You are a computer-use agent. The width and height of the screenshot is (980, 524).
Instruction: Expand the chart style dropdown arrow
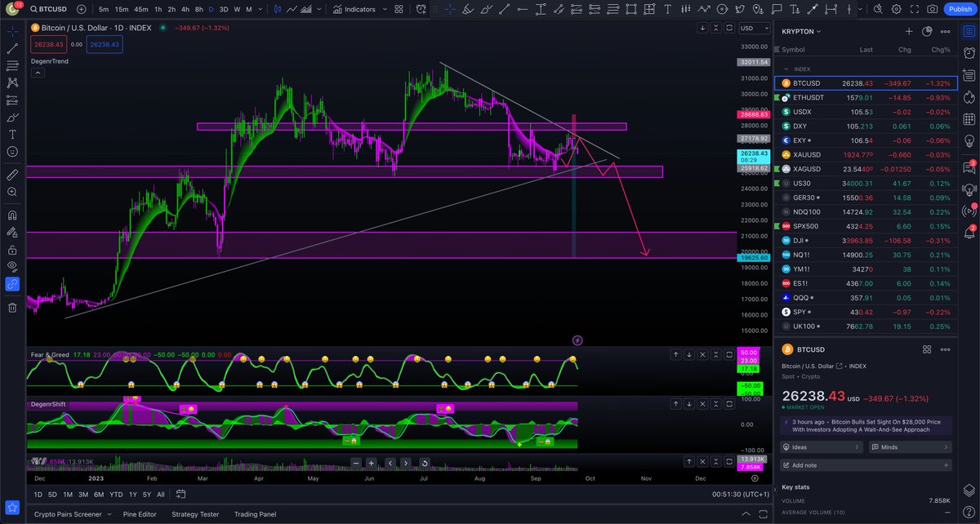(x=319, y=9)
